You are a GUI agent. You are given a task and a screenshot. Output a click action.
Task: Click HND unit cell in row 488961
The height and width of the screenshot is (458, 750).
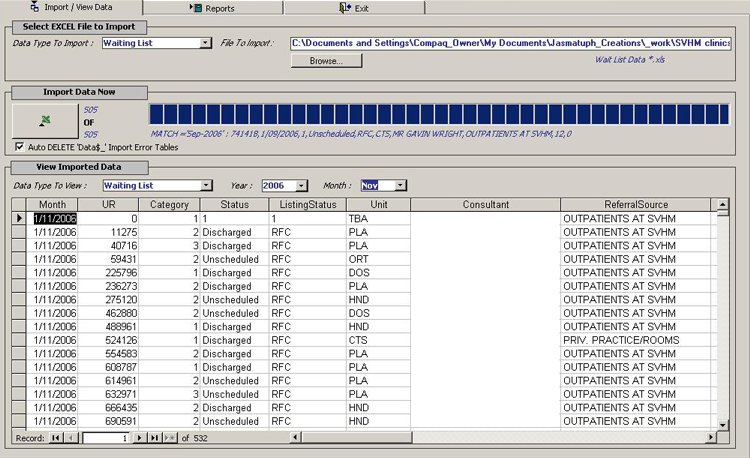click(379, 327)
